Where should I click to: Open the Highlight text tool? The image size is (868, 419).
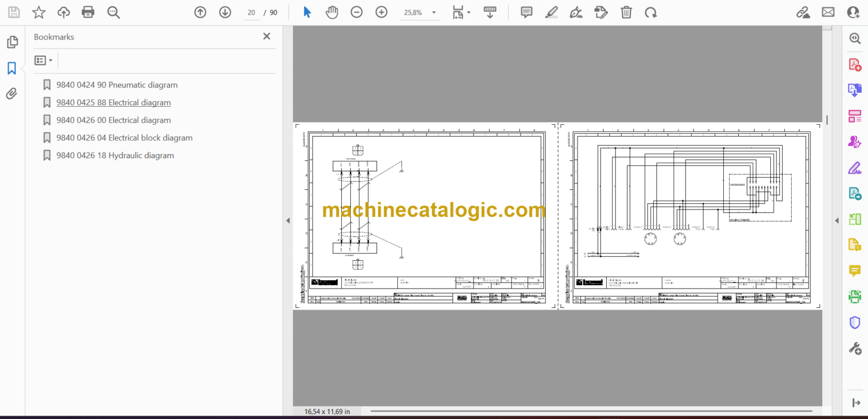552,12
